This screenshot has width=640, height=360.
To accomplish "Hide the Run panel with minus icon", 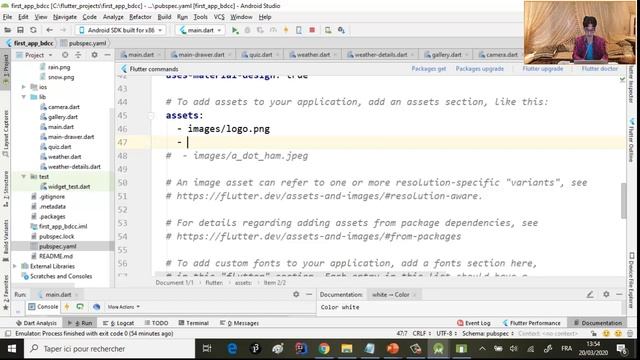I will 309,294.
